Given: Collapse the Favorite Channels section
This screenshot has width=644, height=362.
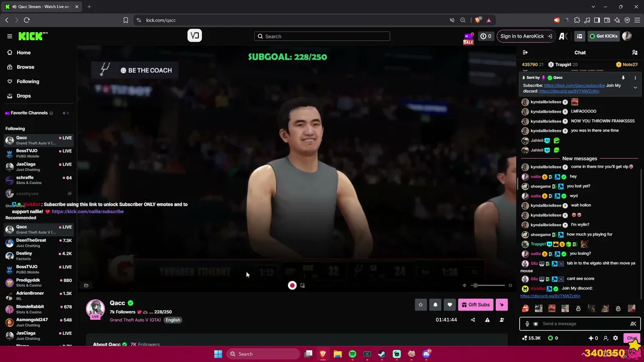Looking at the screenshot, I should (68, 113).
